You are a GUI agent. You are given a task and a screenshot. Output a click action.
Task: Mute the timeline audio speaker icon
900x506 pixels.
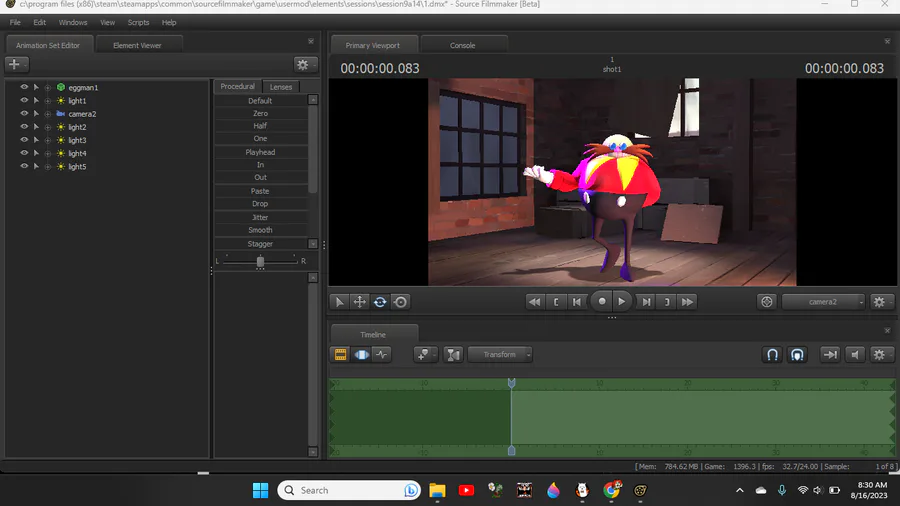(x=855, y=354)
